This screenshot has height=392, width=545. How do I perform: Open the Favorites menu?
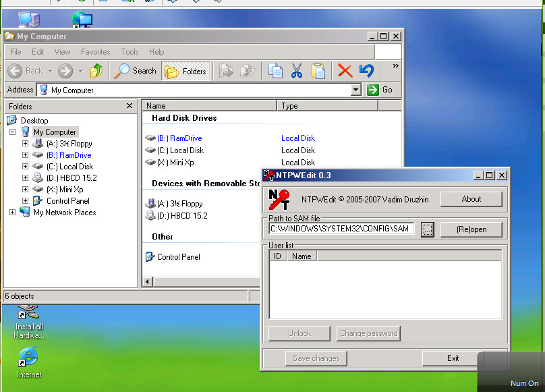95,52
